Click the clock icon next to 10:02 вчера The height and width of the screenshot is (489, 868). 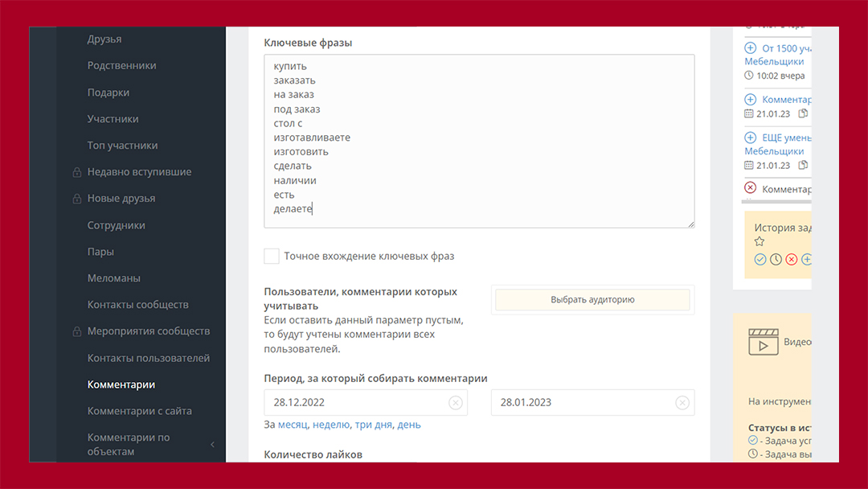coord(749,76)
